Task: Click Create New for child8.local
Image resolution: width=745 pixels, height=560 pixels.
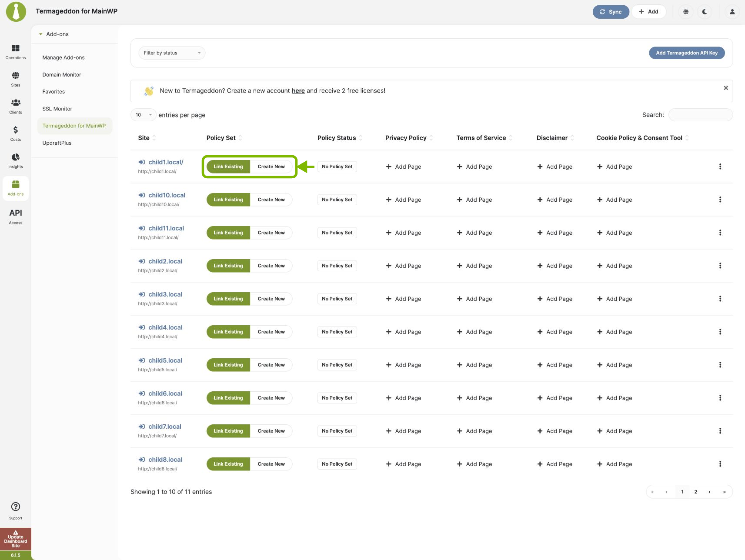Action: click(271, 464)
